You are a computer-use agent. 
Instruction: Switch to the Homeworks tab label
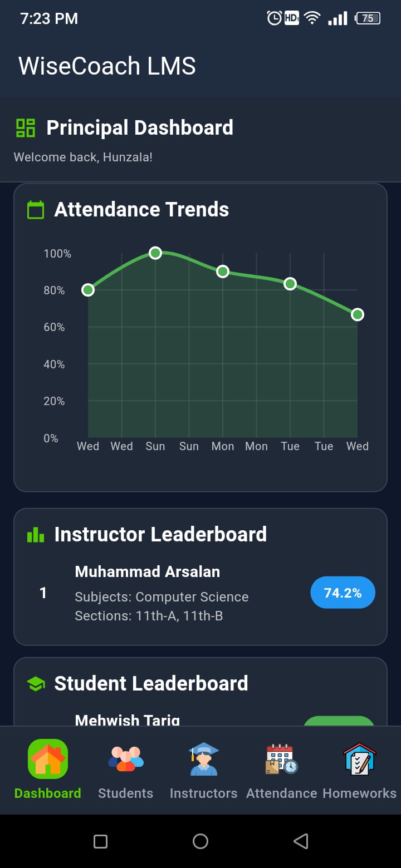360,793
